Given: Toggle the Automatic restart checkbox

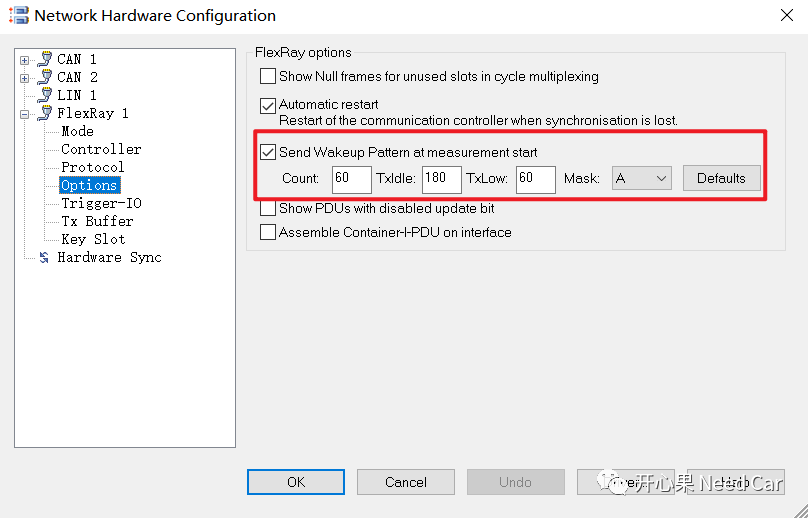Looking at the screenshot, I should 268,104.
